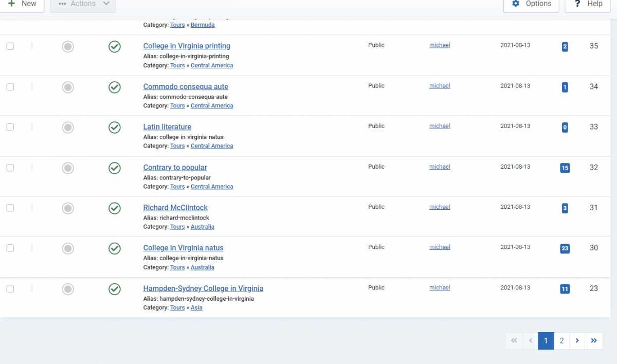Click published icon for Hampden-Sydney College in Virginia
Viewport: 617px width, 364px height.
point(115,289)
